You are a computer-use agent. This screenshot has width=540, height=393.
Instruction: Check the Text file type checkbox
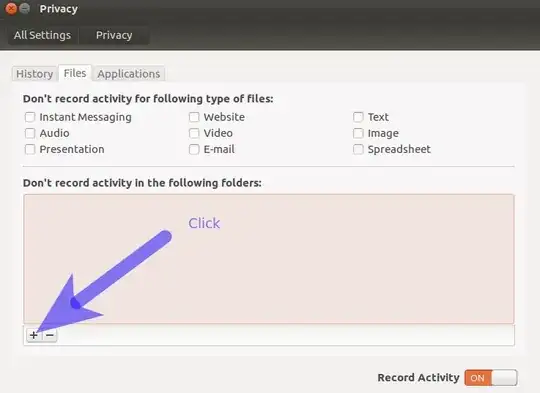[x=358, y=117]
